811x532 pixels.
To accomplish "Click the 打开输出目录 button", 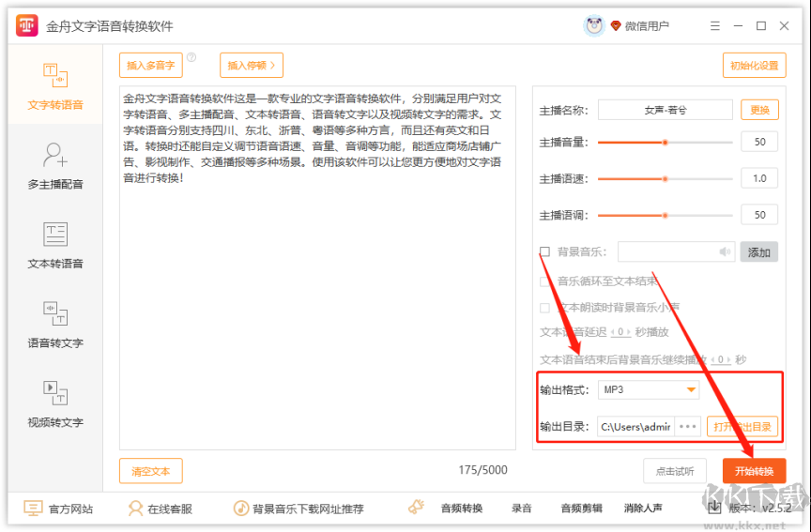I will click(742, 427).
